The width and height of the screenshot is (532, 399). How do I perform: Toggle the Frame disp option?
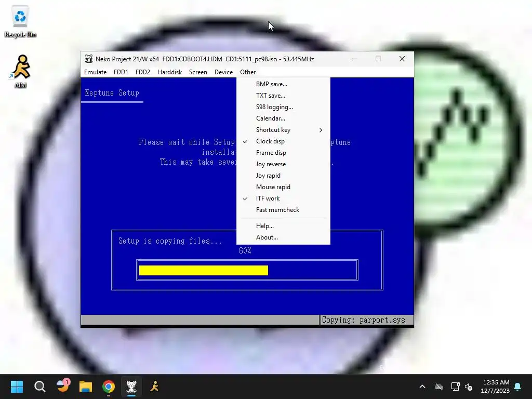tap(283, 153)
